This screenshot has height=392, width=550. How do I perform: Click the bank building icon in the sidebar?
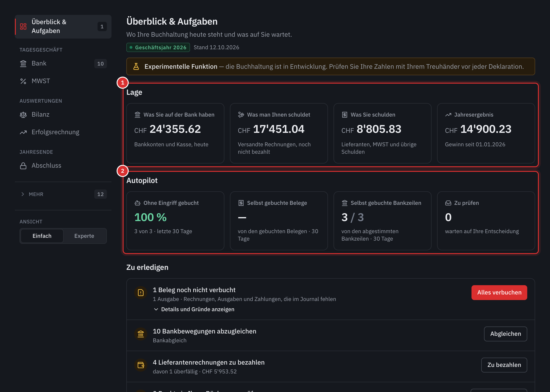(23, 63)
